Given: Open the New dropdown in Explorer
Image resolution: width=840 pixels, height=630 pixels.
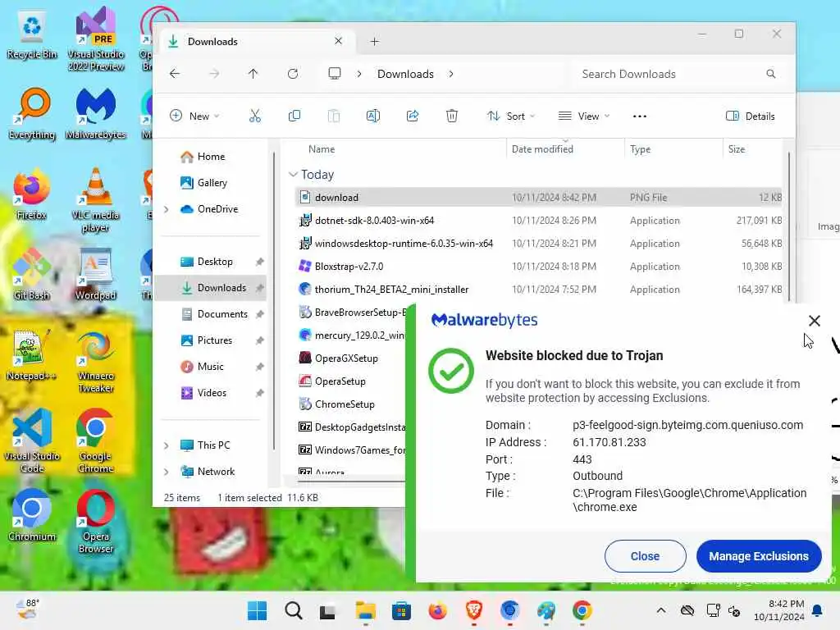Looking at the screenshot, I should 194,116.
